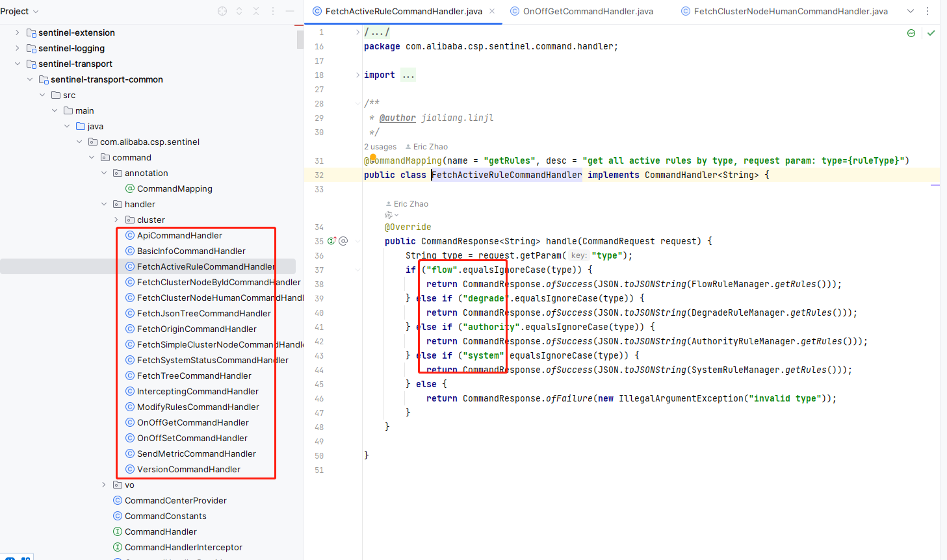The width and height of the screenshot is (947, 560).
Task: Click the annotation package folder icon
Action: (118, 173)
